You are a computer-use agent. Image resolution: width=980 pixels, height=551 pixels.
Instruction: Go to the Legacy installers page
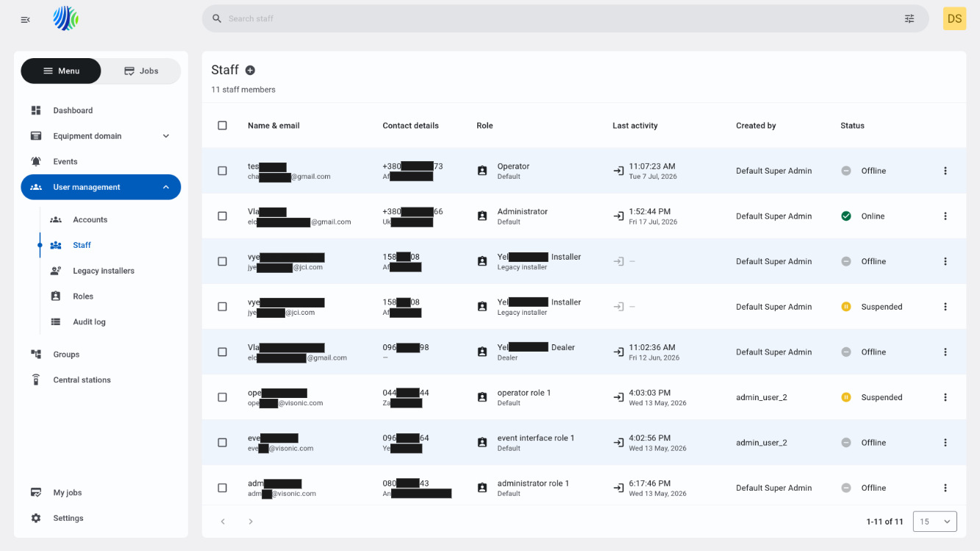coord(104,271)
